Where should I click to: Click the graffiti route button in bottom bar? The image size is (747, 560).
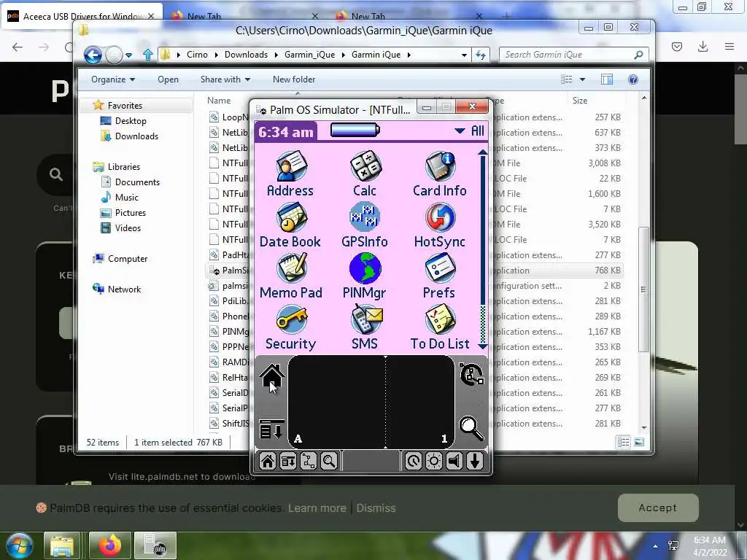[x=309, y=461]
